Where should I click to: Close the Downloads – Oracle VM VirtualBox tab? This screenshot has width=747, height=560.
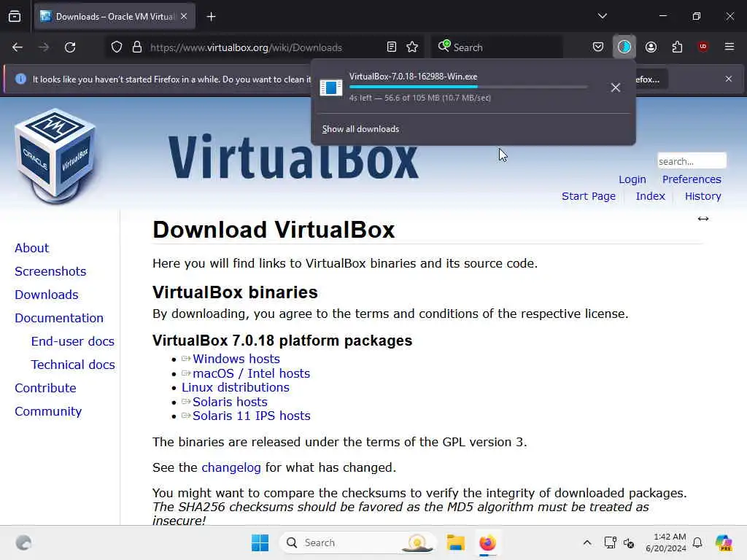click(184, 16)
